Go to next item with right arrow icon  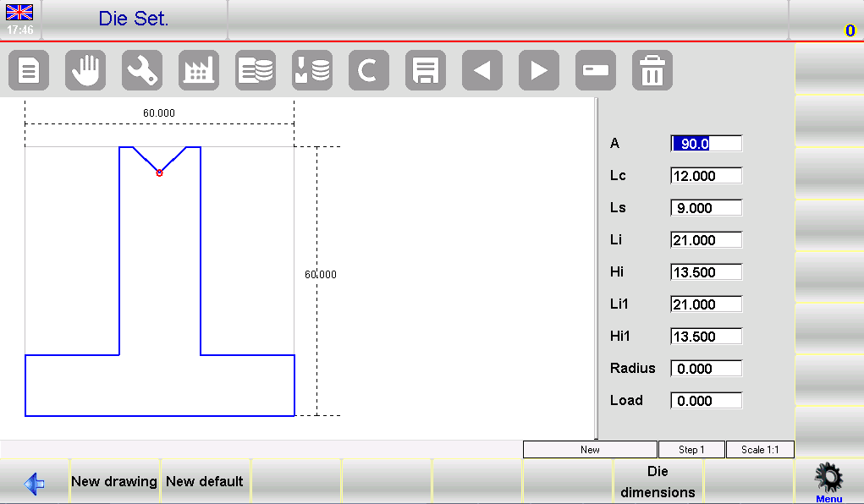[x=538, y=70]
